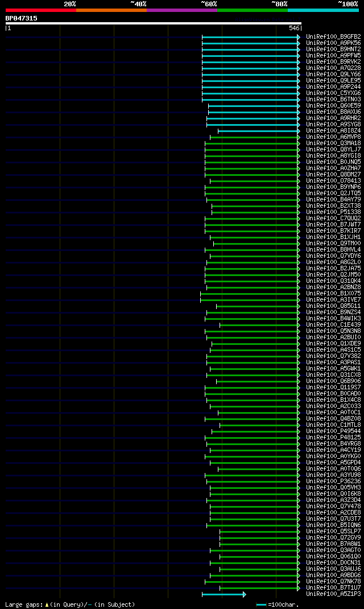This screenshot has height=609, width=364.
Task: Open hit UniRef100_A9PK56
Action: (x=333, y=43)
